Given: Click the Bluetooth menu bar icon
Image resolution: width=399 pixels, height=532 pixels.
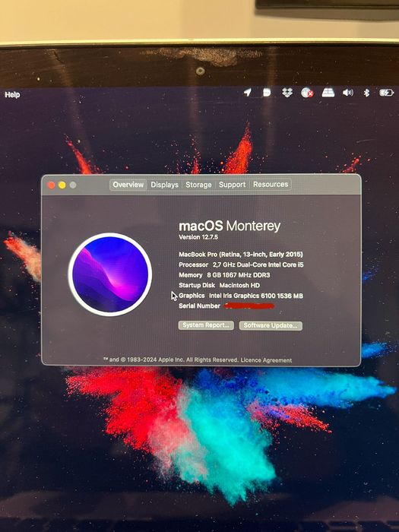Looking at the screenshot, I should pyautogui.click(x=366, y=92).
